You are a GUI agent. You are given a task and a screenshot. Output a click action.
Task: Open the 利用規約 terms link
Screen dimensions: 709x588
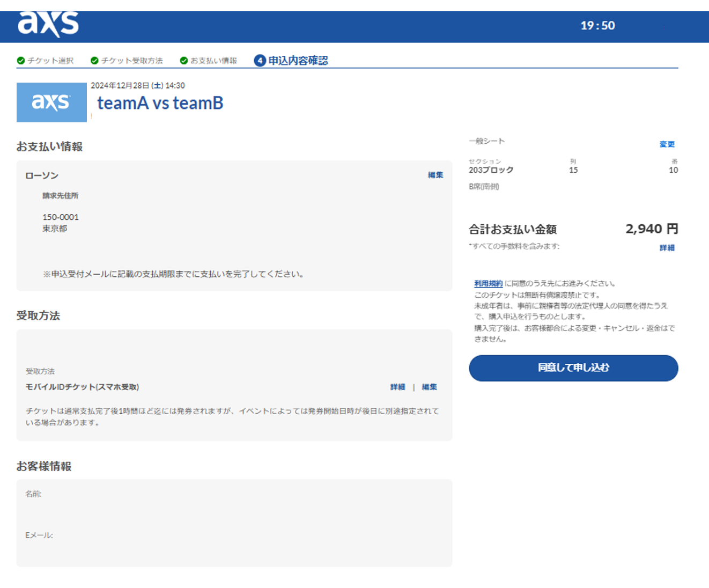(x=488, y=284)
